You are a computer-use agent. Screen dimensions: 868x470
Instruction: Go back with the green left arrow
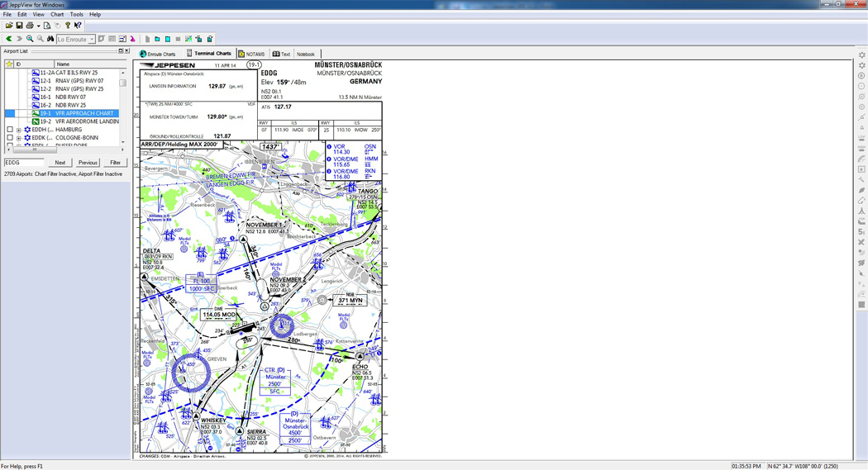pyautogui.click(x=9, y=39)
